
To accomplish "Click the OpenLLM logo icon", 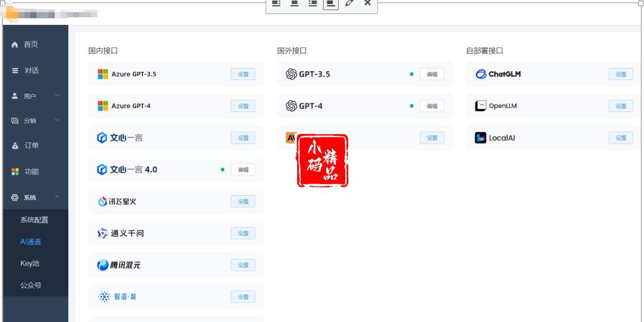I will (480, 106).
